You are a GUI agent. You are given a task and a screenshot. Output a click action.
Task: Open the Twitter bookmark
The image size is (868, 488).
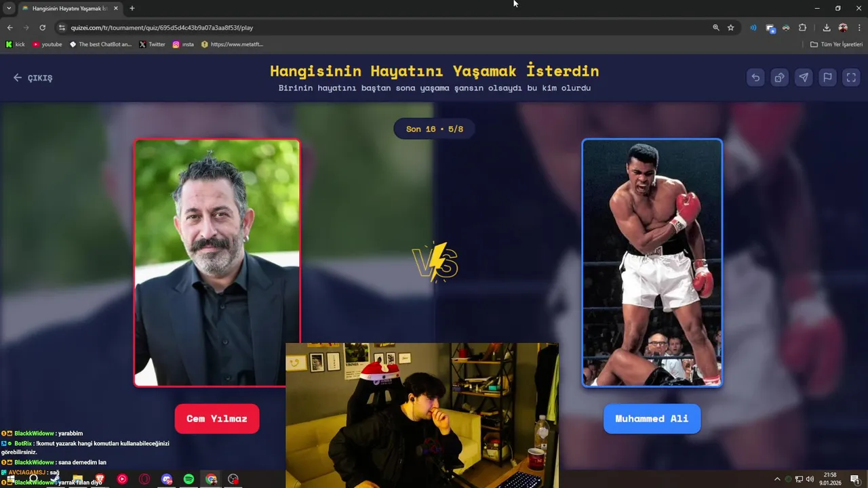pyautogui.click(x=152, y=44)
